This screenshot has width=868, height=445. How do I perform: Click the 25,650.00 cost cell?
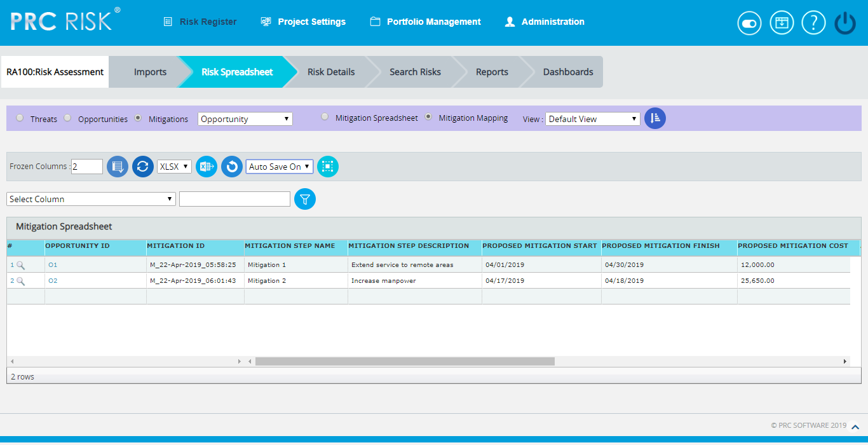point(794,281)
